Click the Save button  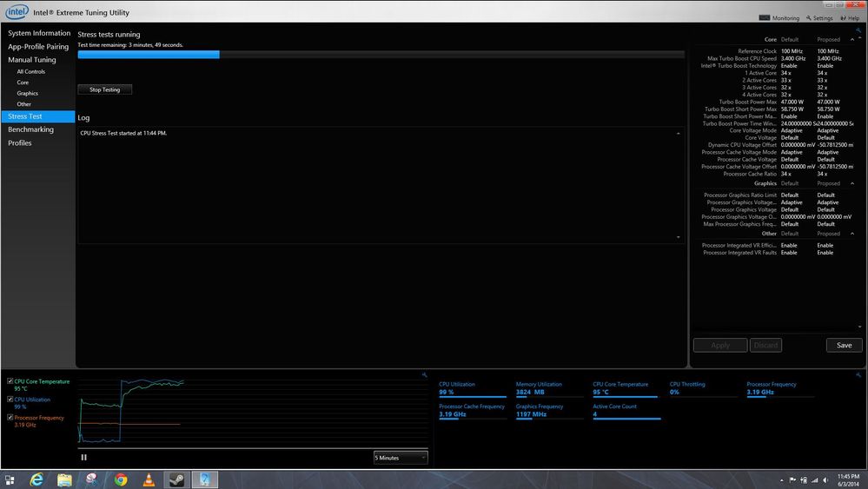(x=845, y=345)
